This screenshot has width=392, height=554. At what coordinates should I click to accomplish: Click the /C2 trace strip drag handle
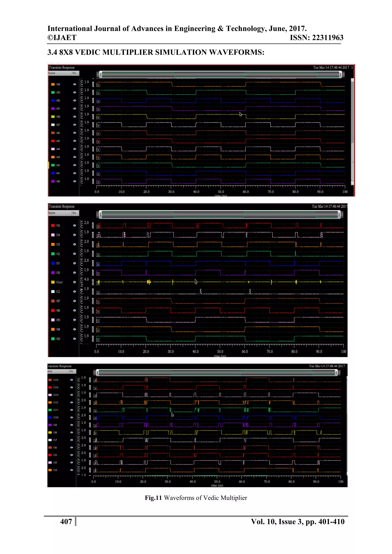(x=93, y=292)
